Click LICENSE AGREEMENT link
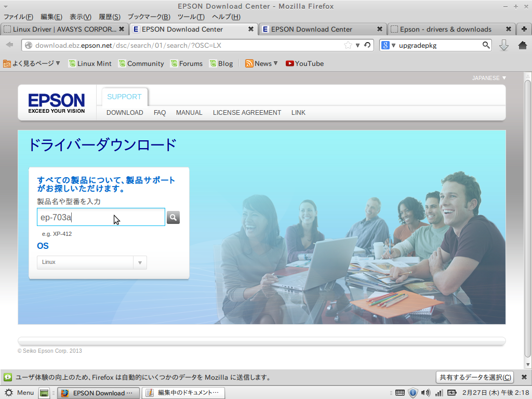 pyautogui.click(x=247, y=113)
